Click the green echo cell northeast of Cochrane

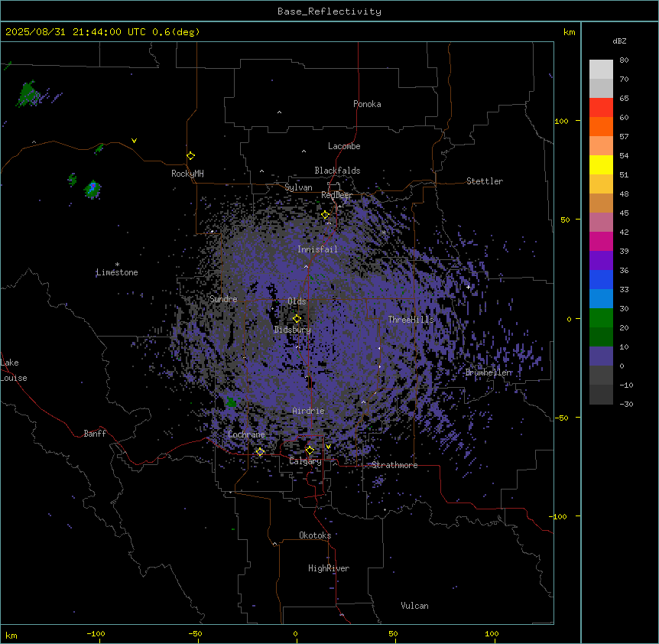(231, 402)
